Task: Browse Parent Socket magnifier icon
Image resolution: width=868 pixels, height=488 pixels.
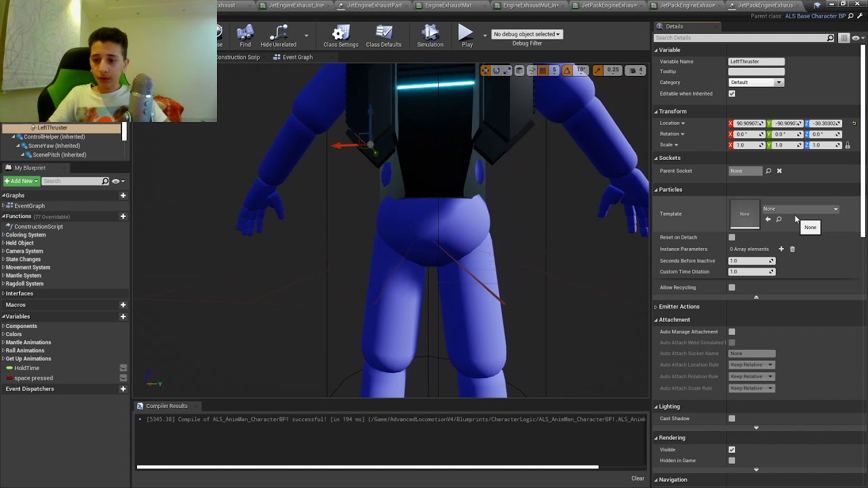Action: click(x=768, y=171)
